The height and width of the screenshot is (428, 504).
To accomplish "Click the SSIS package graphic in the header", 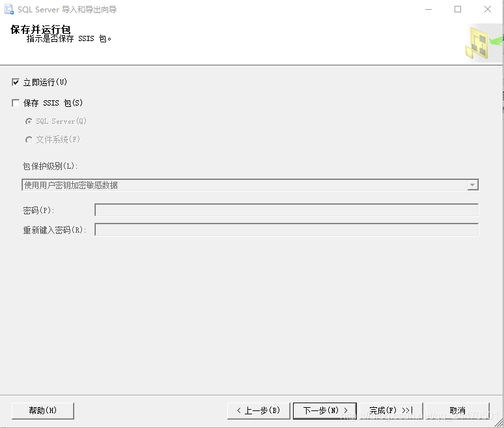I will [481, 43].
